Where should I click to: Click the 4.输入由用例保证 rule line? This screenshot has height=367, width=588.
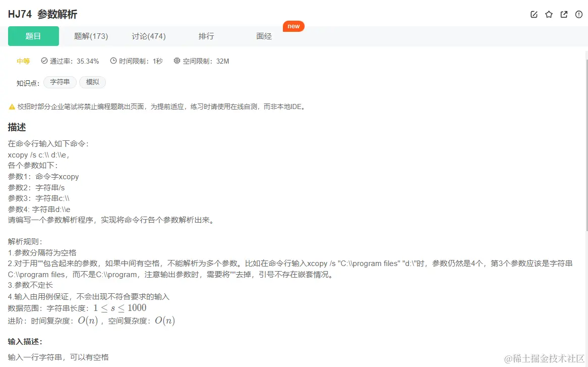(89, 297)
